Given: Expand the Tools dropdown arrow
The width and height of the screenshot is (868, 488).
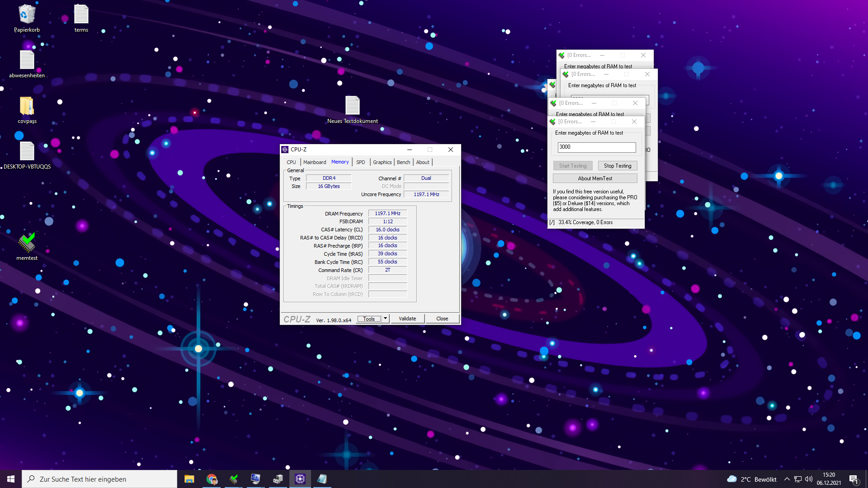Looking at the screenshot, I should coord(385,319).
